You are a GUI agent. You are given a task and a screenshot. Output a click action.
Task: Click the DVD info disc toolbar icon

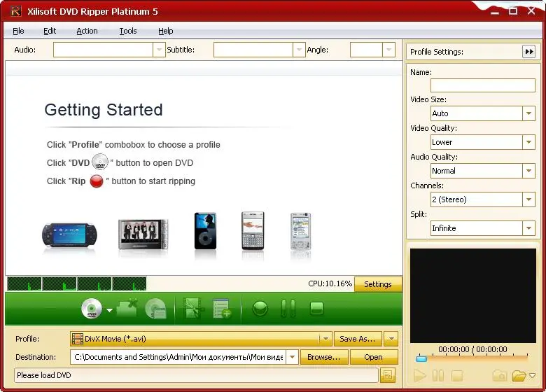coord(155,309)
